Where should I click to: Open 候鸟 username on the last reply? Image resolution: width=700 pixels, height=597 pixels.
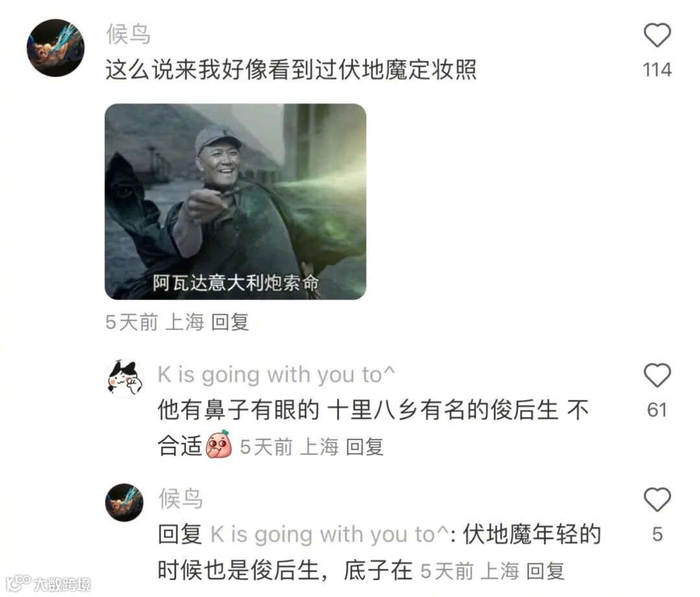[181, 498]
